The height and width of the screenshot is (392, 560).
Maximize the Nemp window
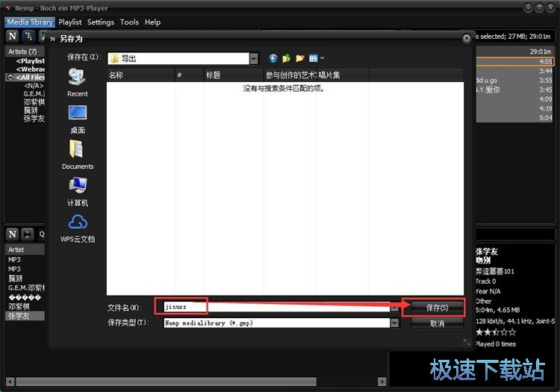[x=540, y=8]
